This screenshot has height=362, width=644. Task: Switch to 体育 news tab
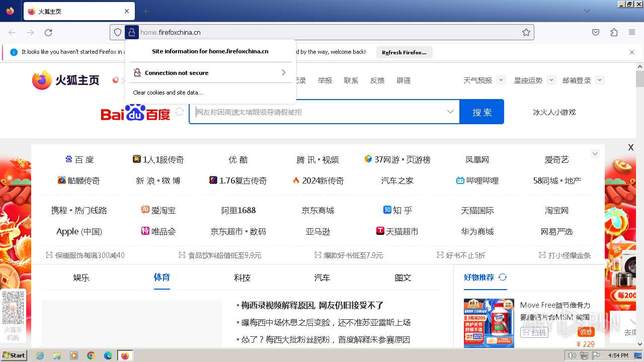click(x=162, y=277)
